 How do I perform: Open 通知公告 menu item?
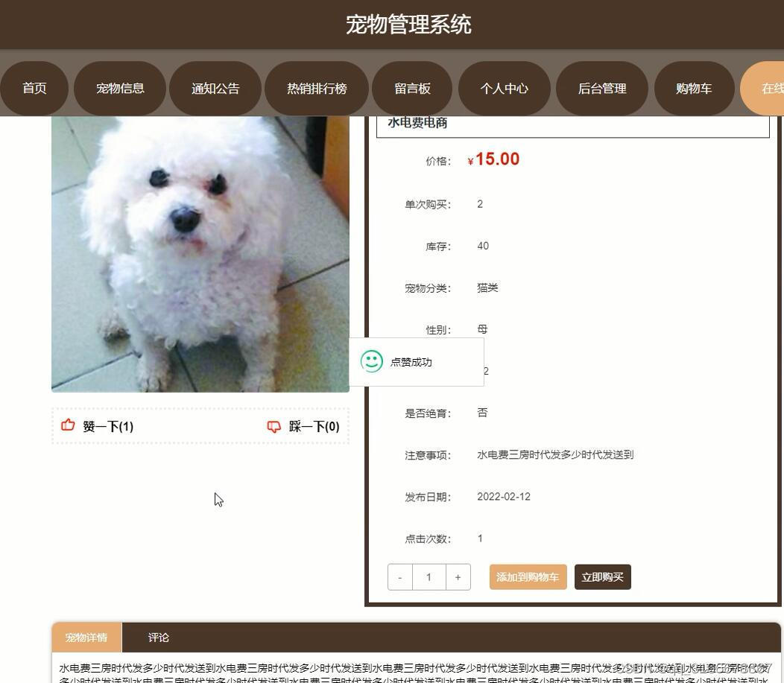click(x=215, y=89)
